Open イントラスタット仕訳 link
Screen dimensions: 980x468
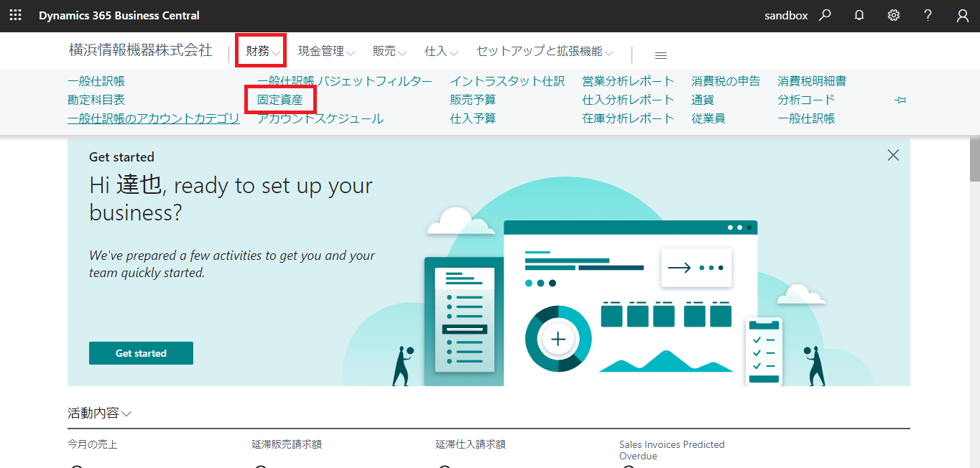click(507, 81)
